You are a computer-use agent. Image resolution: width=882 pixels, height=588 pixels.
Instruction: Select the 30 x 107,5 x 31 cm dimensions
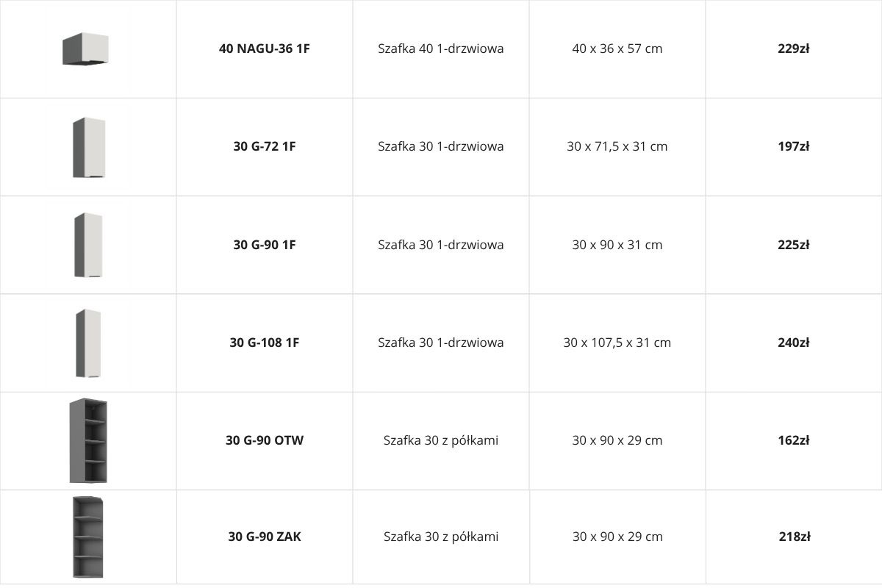[x=617, y=343]
